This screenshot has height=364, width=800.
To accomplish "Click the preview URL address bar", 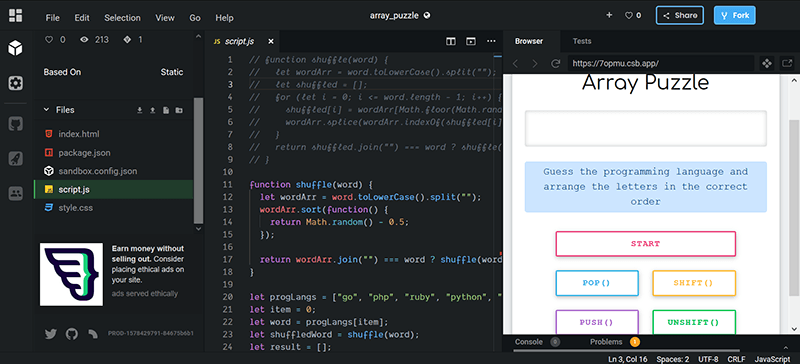I will click(x=660, y=64).
